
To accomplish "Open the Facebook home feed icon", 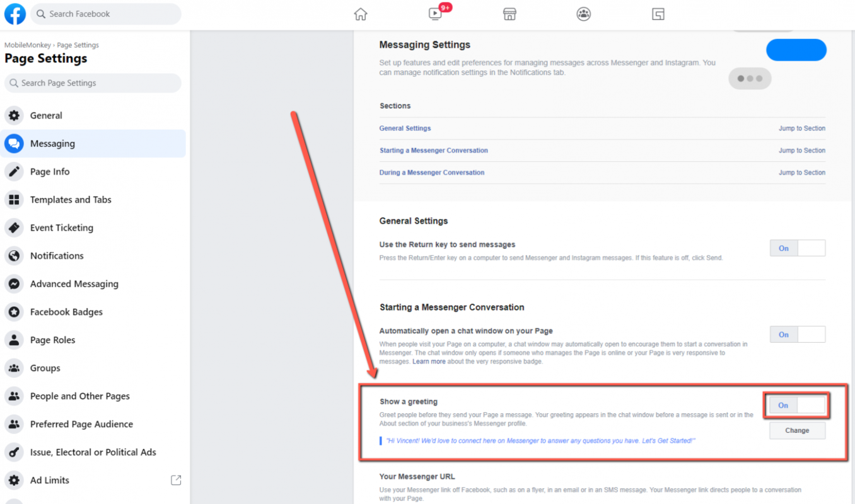I will coord(360,13).
